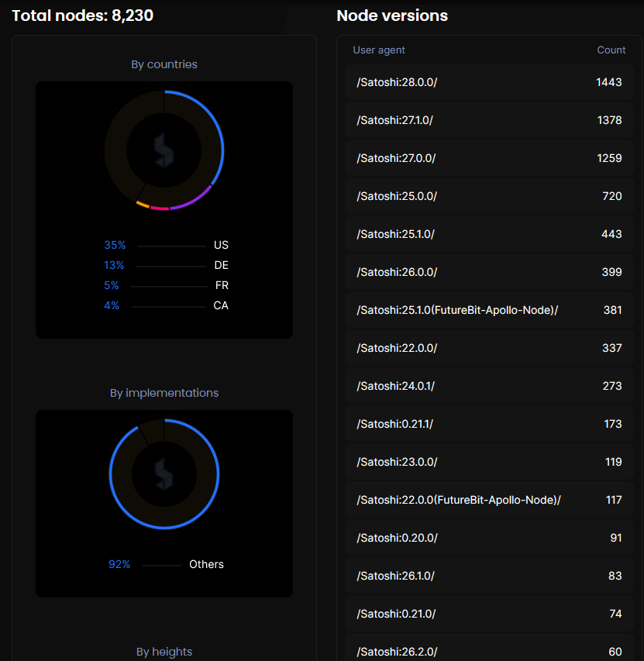Select the /Satoshi:26.2.0/ row

[489, 648]
